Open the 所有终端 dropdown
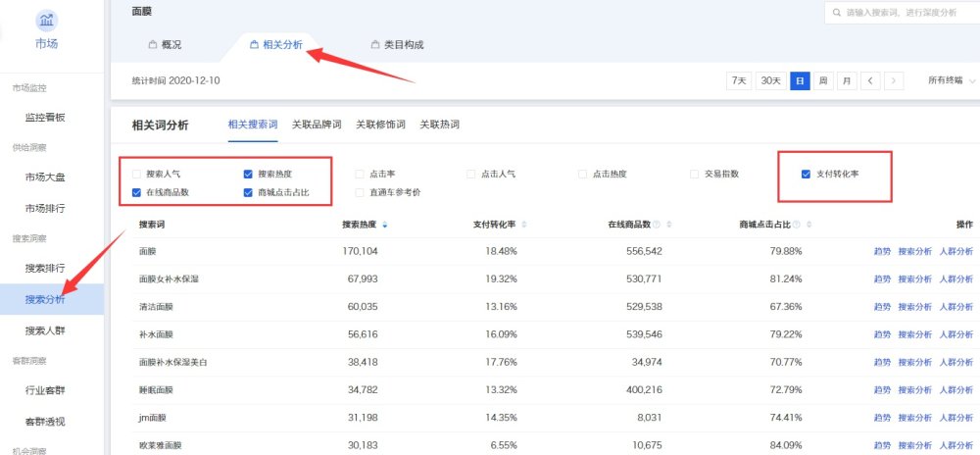980x455 pixels. pos(952,80)
